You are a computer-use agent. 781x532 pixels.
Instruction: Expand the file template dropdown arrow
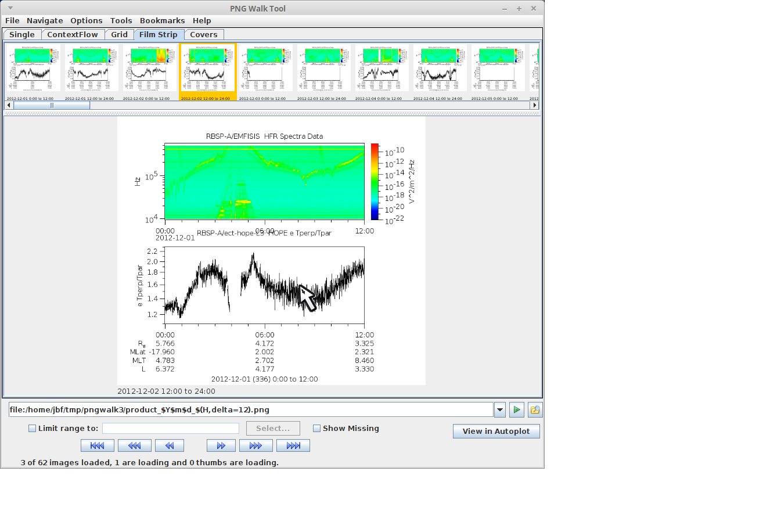[500, 410]
